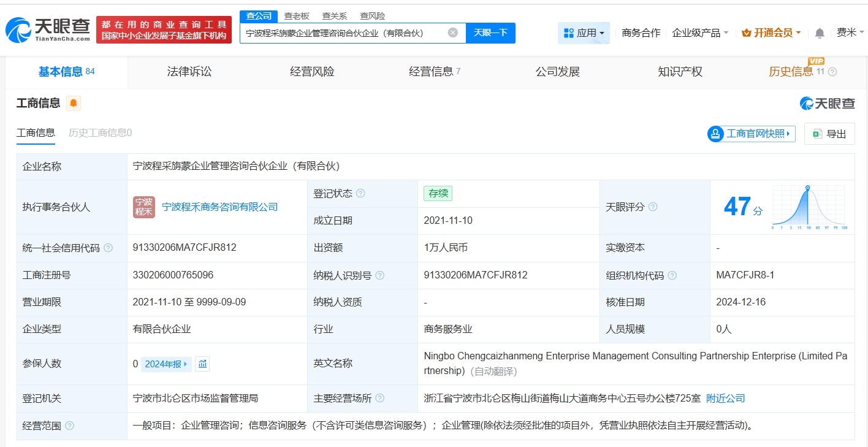Expand the 应用 dropdown
The width and height of the screenshot is (868, 447).
click(583, 32)
